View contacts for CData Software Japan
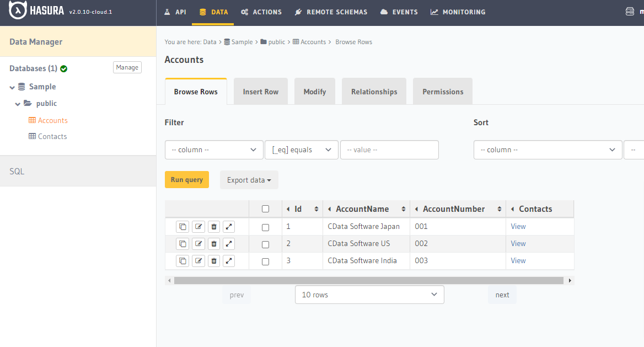Viewport: 644px width, 347px height. [518, 227]
